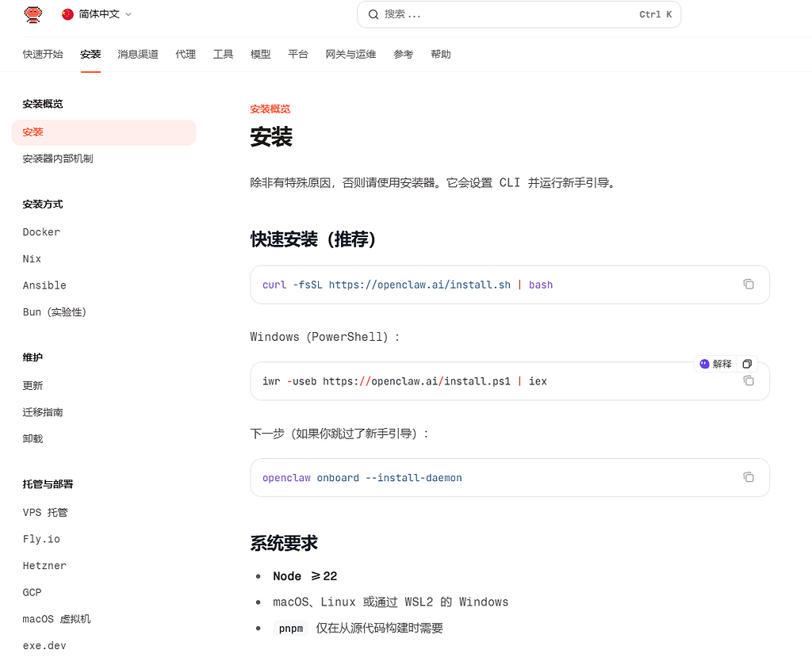Image resolution: width=812 pixels, height=665 pixels.
Task: Click the floating copy icon beside 解释
Action: tap(747, 364)
